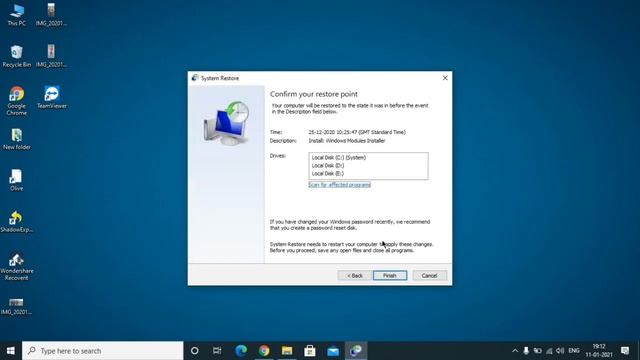Cancel the System Restore wizard
This screenshot has height=360, width=640.
click(429, 276)
